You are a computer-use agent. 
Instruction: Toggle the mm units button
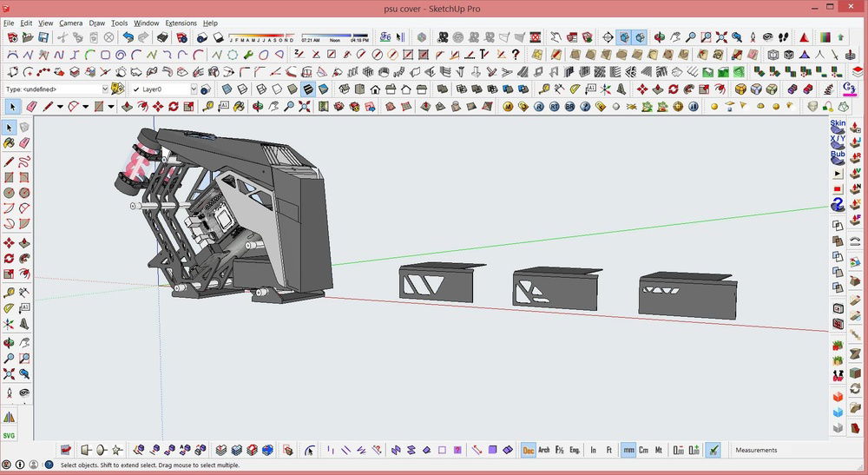(x=628, y=450)
